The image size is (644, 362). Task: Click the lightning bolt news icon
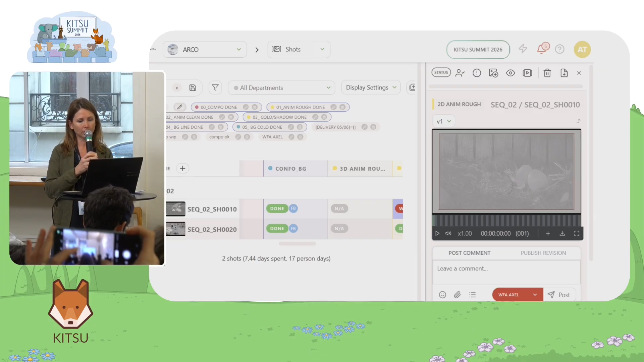[523, 49]
